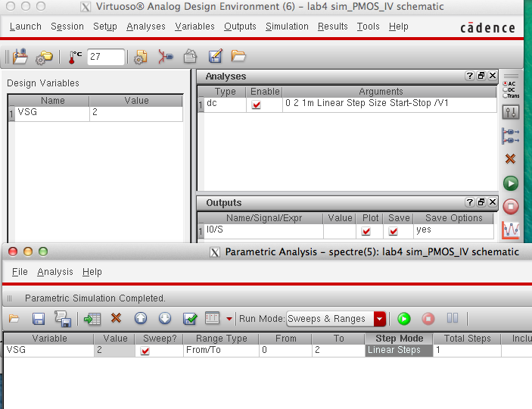The height and width of the screenshot is (409, 532).
Task: Open the Simulation menu
Action: (x=287, y=27)
